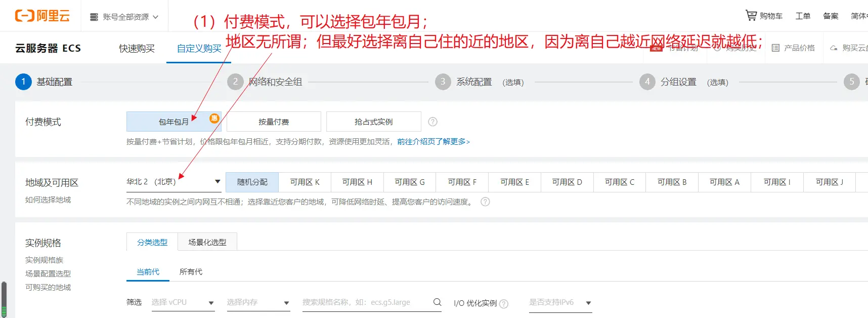Select 包年包月 payment mode
This screenshot has width=868, height=318.
[174, 122]
